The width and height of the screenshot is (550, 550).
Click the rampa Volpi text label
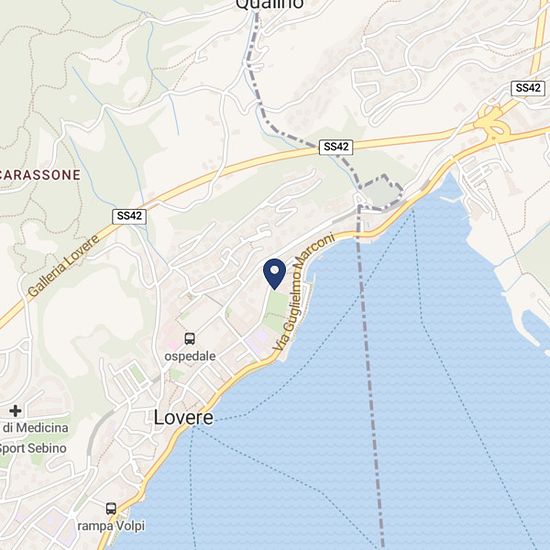click(111, 526)
